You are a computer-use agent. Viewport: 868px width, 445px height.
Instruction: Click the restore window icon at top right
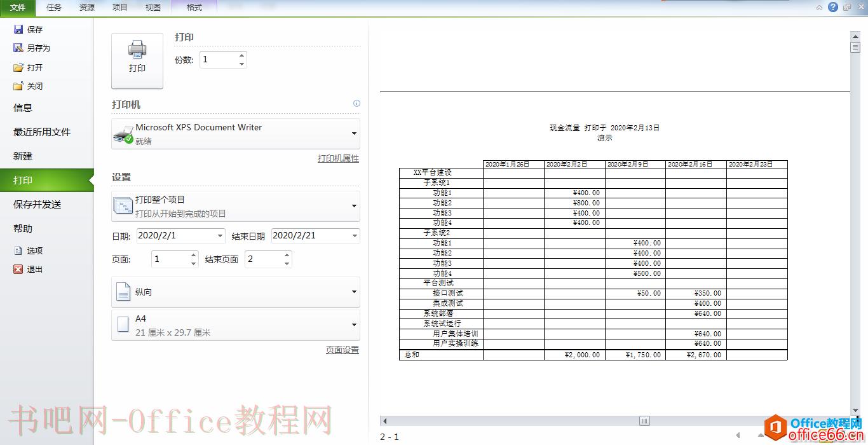pos(847,8)
